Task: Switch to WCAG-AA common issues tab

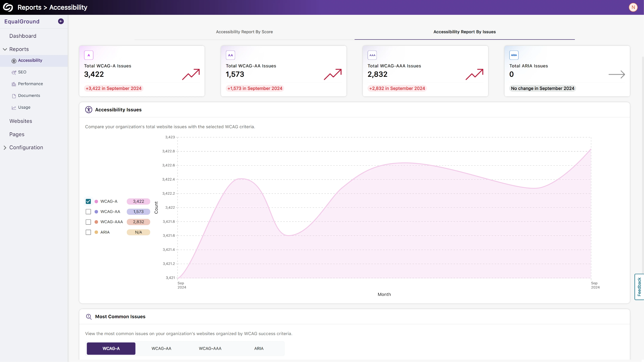Action: [x=161, y=348]
